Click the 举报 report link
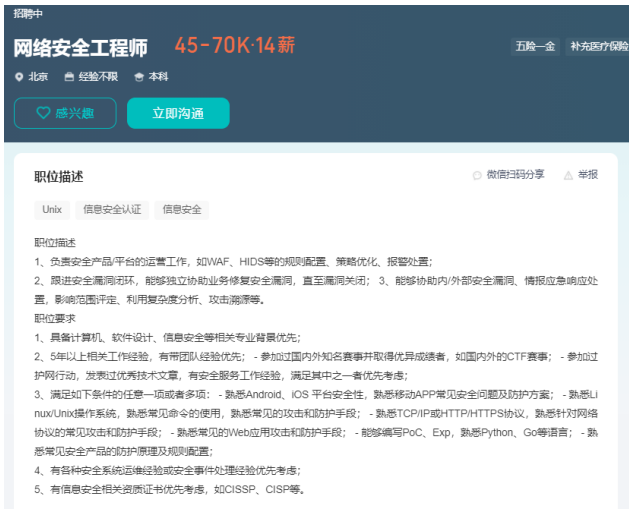This screenshot has height=518, width=629. click(x=588, y=175)
